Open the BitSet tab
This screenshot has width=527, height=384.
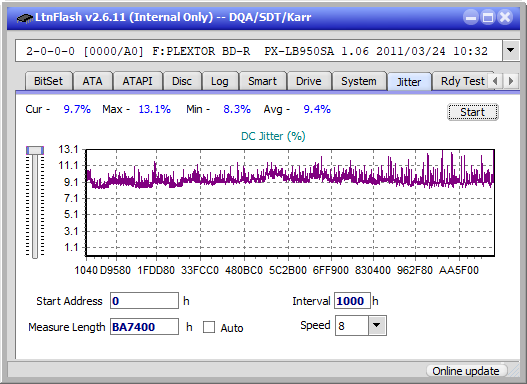[x=48, y=81]
